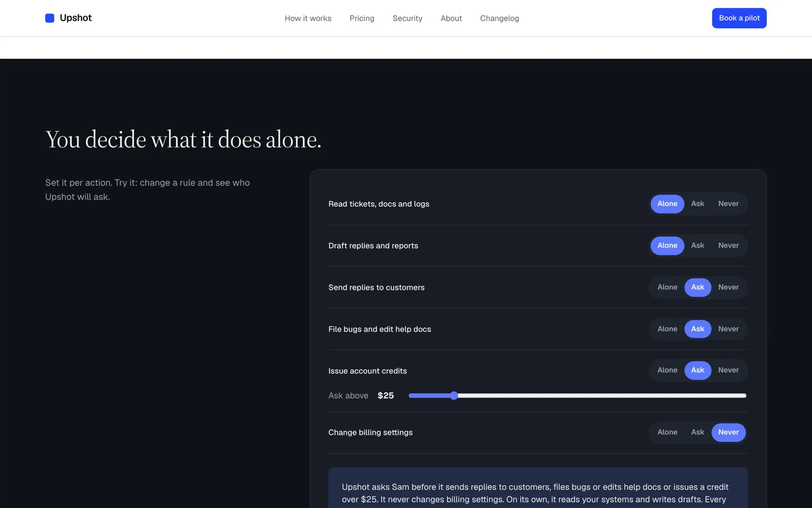
Task: Open the Security nav link
Action: coord(408,18)
